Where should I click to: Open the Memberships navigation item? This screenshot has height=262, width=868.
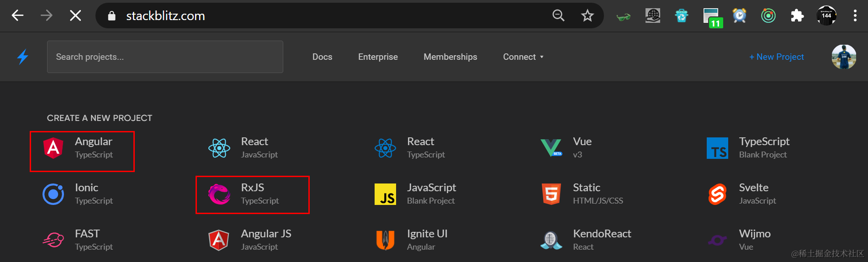tap(450, 57)
